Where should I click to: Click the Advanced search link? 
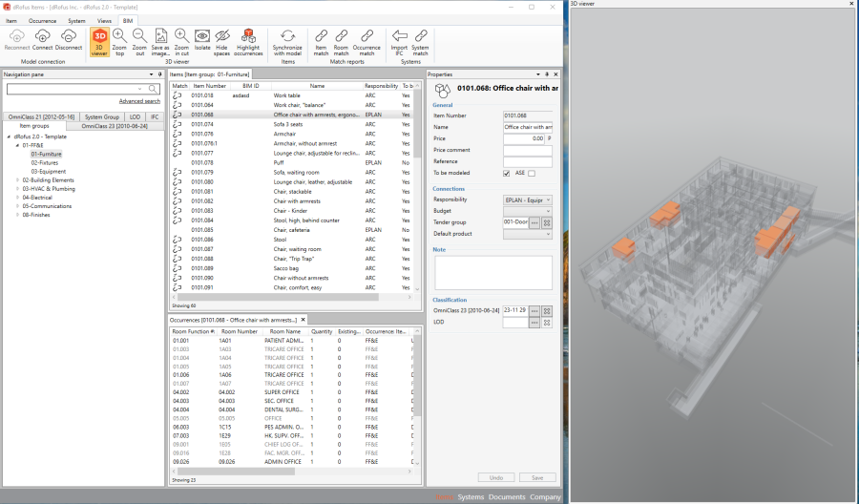[139, 101]
